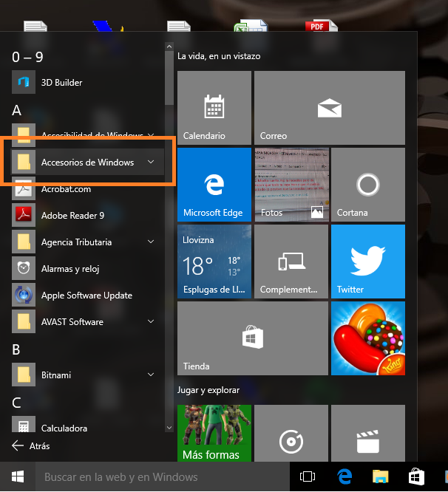
Task: Open the Alarmas y reloj app
Action: (69, 269)
